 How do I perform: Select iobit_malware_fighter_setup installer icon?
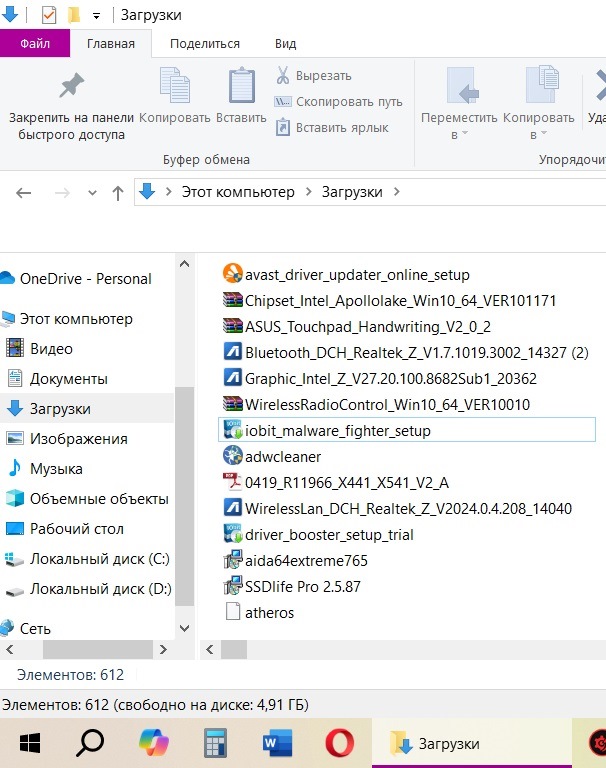coord(233,430)
